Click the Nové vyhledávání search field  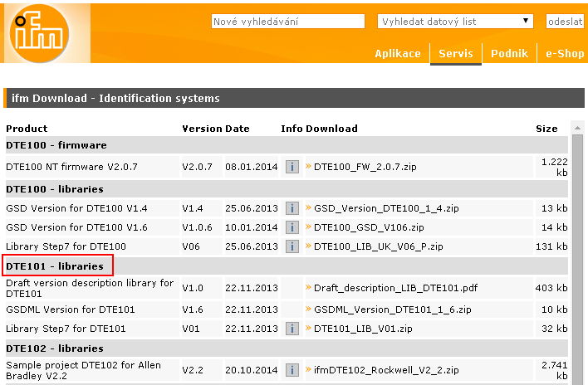point(288,22)
